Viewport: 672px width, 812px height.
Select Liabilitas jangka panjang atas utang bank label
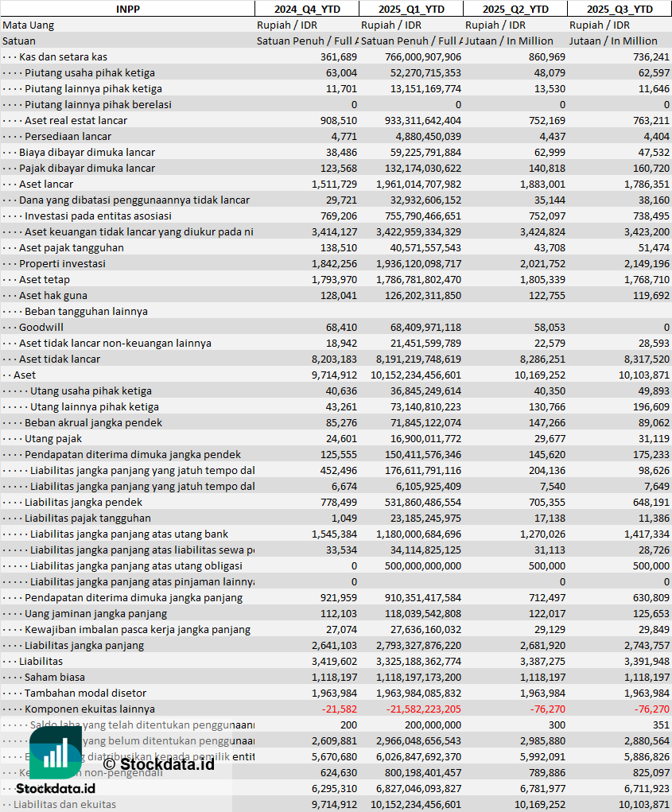[129, 534]
